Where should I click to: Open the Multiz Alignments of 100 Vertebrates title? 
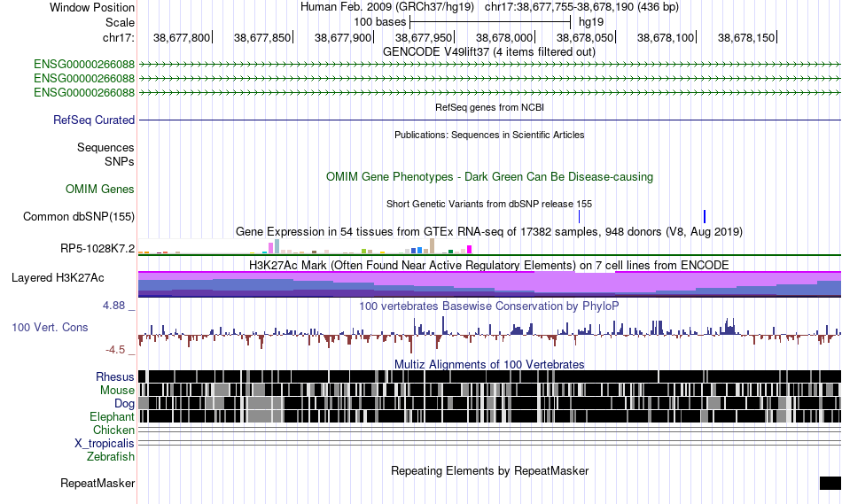coord(489,364)
